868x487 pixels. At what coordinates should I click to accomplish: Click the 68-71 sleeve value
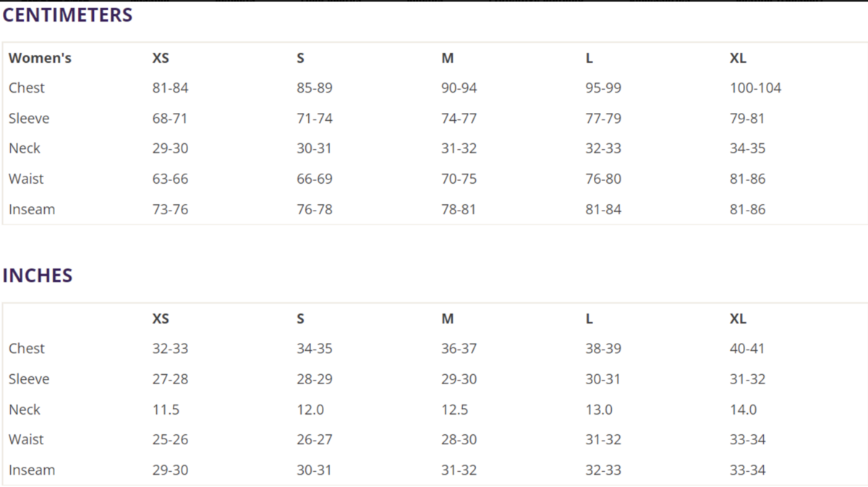pos(170,118)
